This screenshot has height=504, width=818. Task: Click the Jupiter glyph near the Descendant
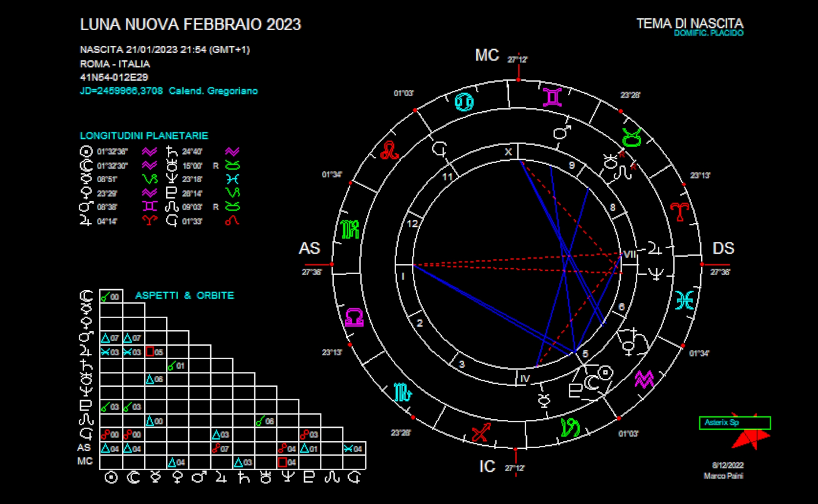click(655, 248)
